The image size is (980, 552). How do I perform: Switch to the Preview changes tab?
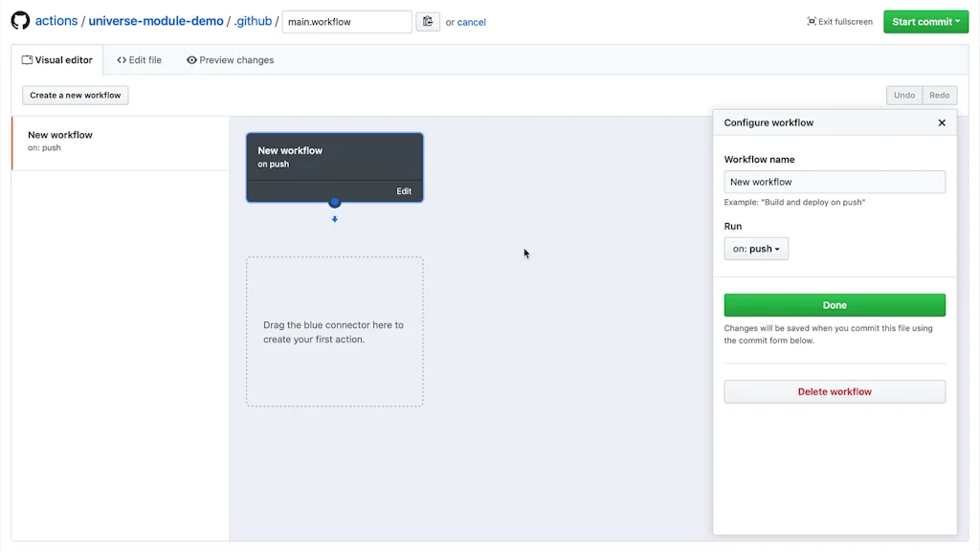230,59
